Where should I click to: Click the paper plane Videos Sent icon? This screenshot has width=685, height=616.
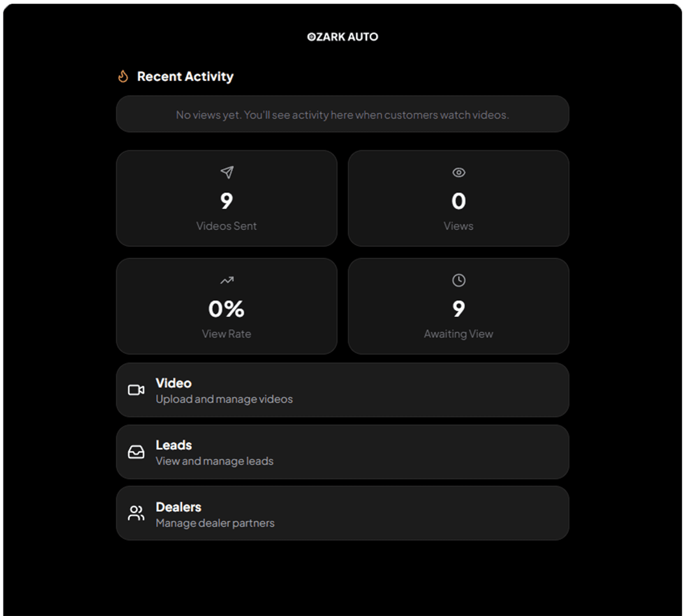pos(227,172)
